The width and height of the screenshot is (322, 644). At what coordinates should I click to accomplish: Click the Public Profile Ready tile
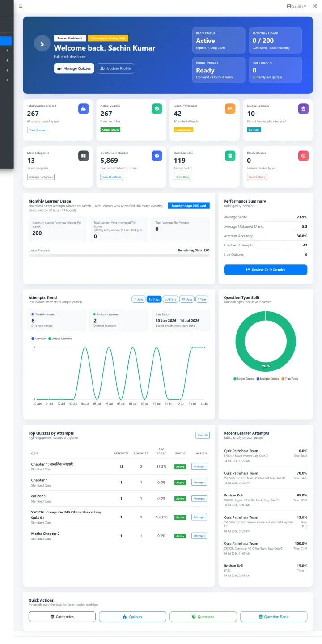click(x=219, y=70)
